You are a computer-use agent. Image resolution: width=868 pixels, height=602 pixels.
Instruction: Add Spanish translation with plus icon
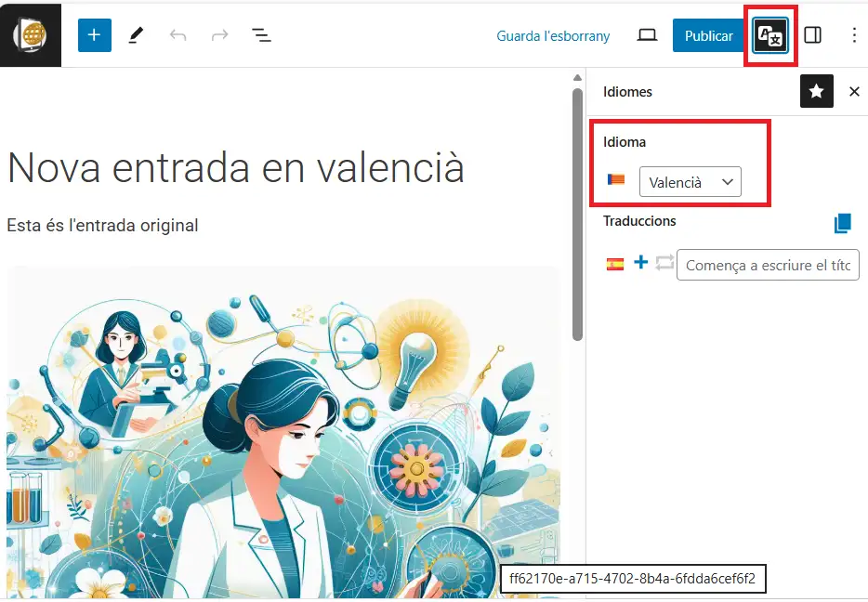[x=640, y=263]
